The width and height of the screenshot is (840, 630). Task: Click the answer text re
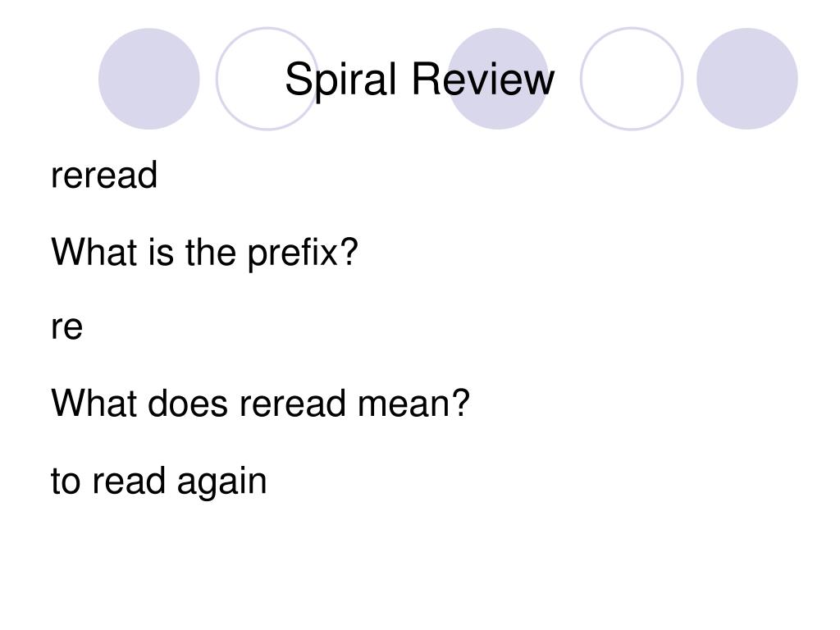[x=67, y=327]
